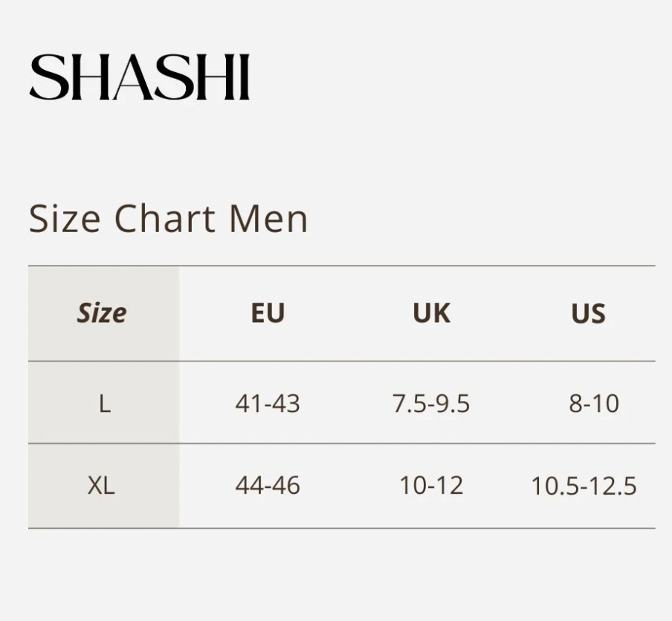The width and height of the screenshot is (672, 621).
Task: Click the word Chart in the heading
Action: click(165, 219)
